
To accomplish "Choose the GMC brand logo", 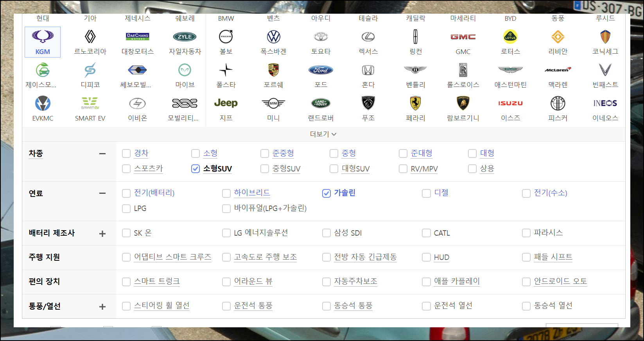I will tap(463, 37).
